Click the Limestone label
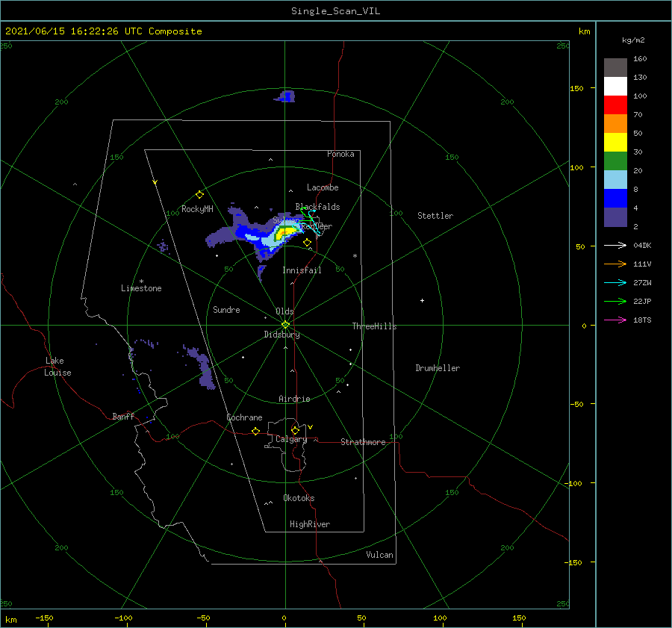The width and height of the screenshot is (672, 628). coord(141,288)
